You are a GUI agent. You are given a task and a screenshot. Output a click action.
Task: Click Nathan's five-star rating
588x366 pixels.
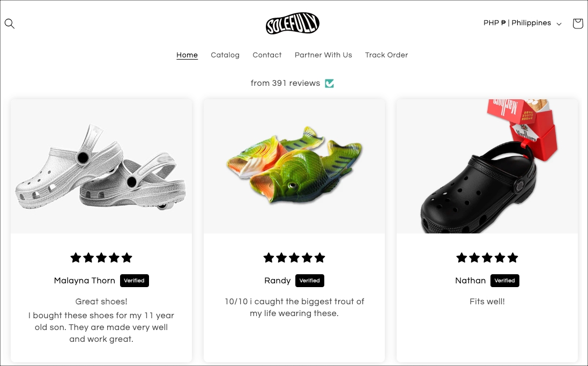click(487, 258)
